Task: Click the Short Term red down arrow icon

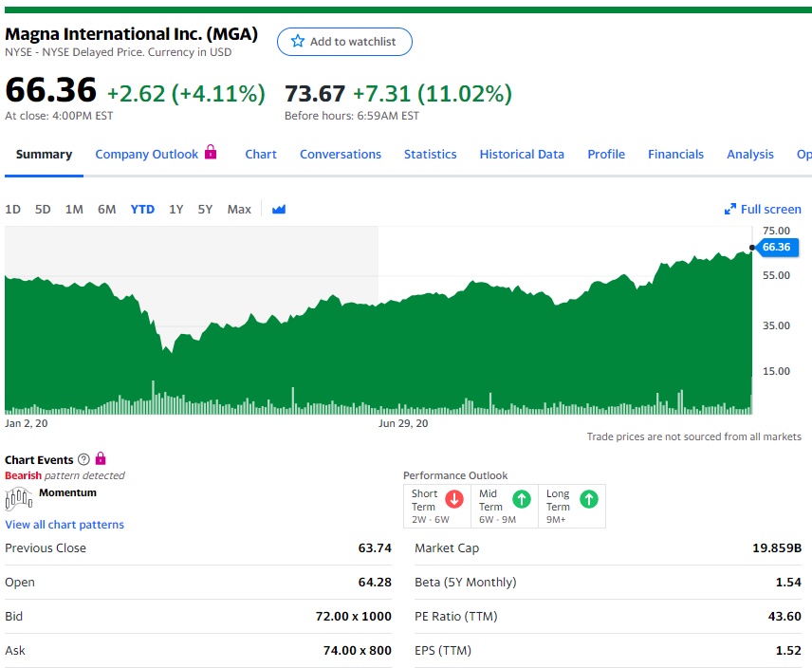Action: pyautogui.click(x=454, y=499)
